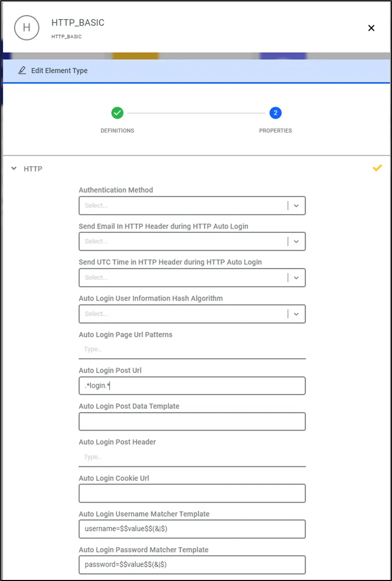Click the Auto Login Post Url label

(x=110, y=370)
